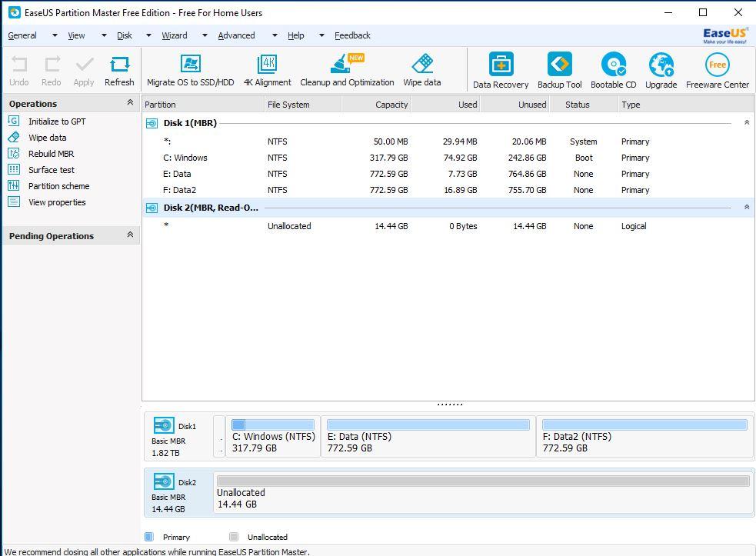The height and width of the screenshot is (556, 756).
Task: Expand dropdown arrow after Help
Action: 321,35
